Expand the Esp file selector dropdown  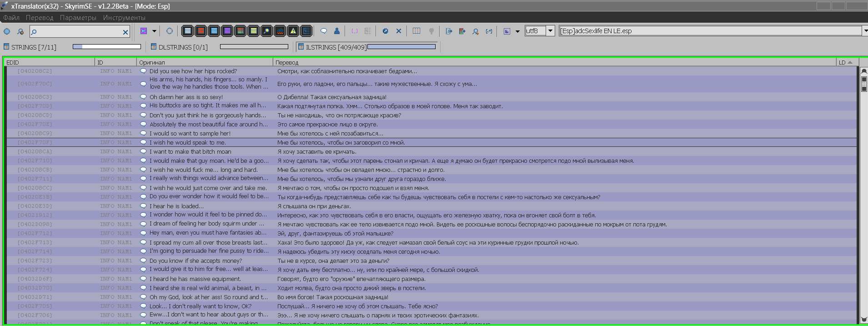click(864, 31)
